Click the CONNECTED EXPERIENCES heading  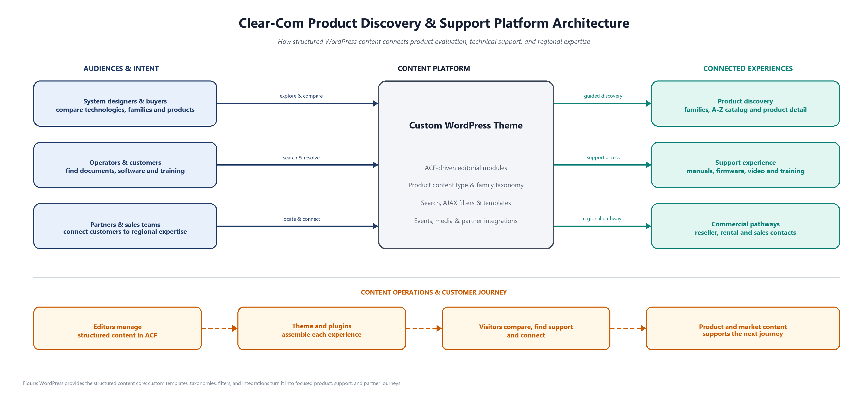[x=748, y=68]
